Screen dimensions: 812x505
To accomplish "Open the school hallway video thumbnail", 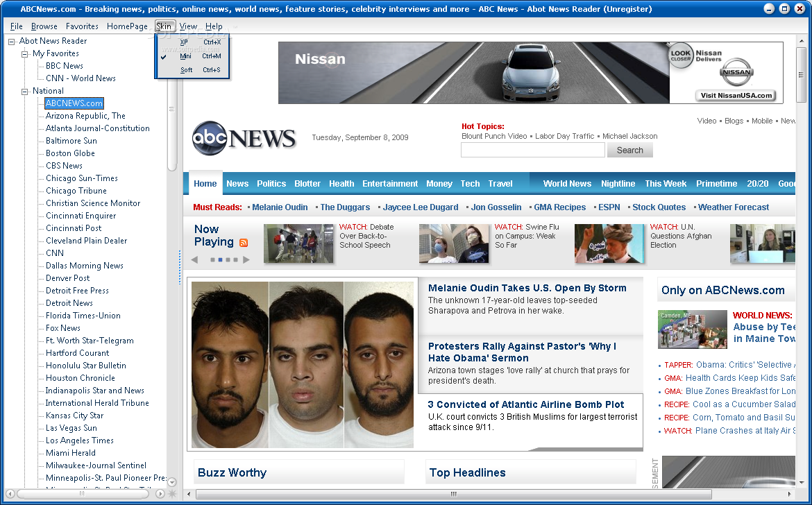I will click(x=298, y=243).
